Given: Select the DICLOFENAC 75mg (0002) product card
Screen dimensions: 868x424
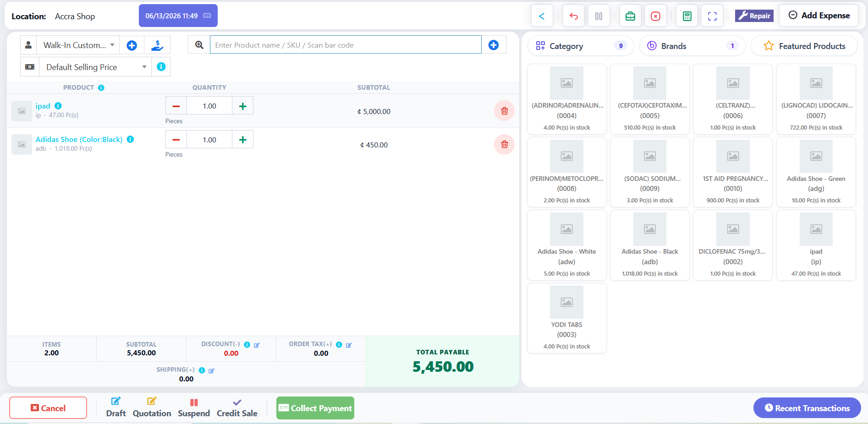Looking at the screenshot, I should [733, 245].
